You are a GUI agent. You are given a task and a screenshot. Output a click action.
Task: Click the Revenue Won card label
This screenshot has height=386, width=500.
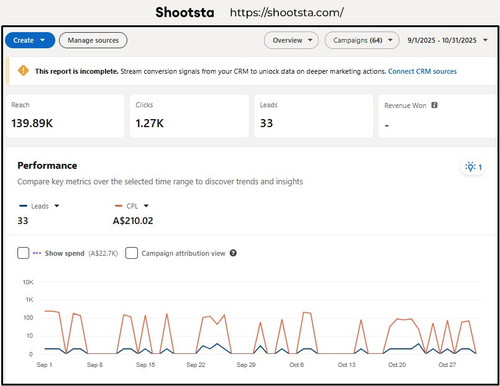(405, 106)
